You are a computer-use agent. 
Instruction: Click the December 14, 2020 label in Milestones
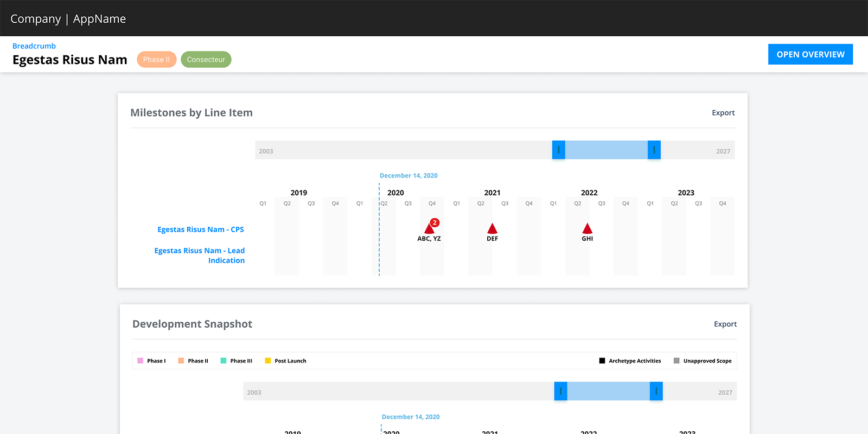point(409,176)
